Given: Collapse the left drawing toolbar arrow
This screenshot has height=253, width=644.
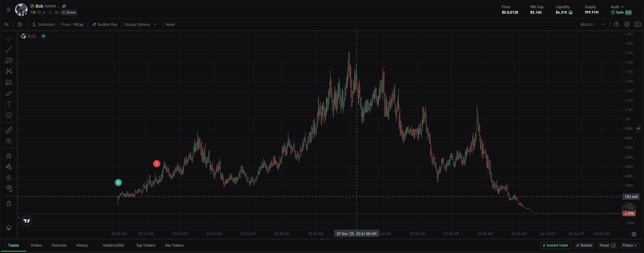Looking at the screenshot, I should coord(19,217).
